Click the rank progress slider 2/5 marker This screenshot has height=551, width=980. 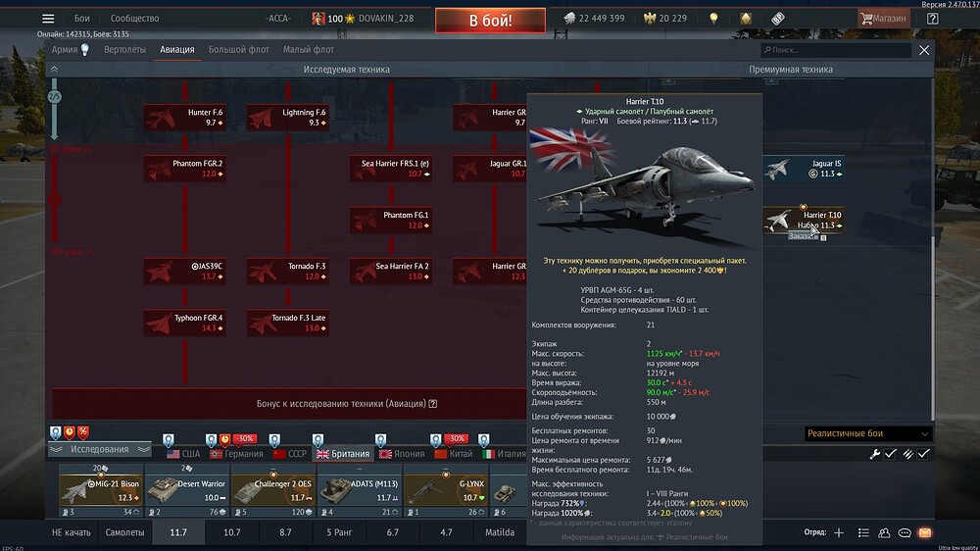54,97
